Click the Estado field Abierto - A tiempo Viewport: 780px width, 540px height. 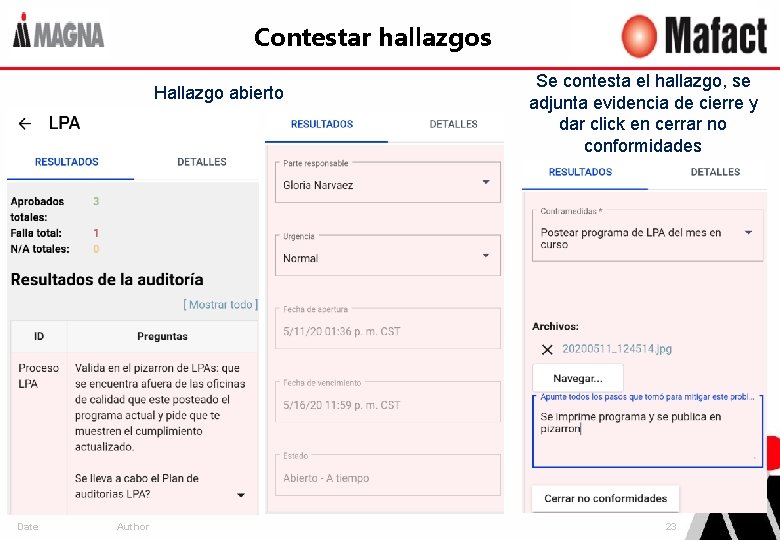[x=388, y=475]
